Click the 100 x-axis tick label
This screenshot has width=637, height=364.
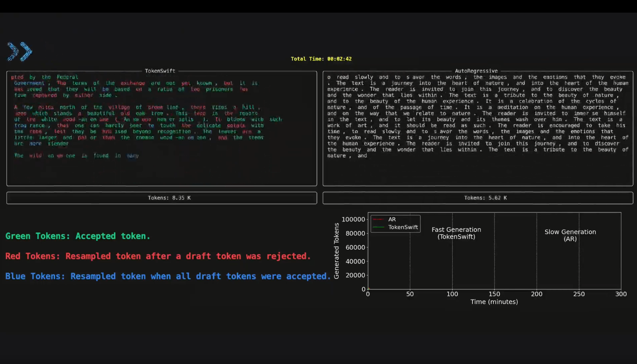[x=452, y=294]
